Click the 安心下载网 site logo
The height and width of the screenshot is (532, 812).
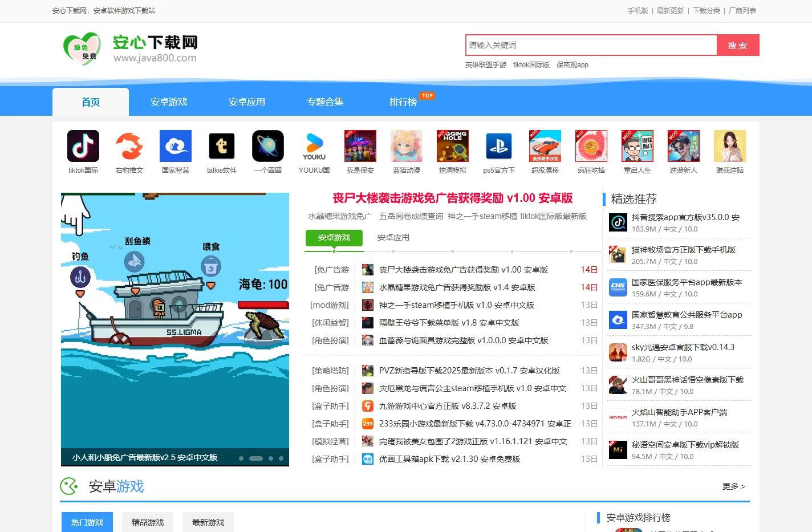pos(130,48)
